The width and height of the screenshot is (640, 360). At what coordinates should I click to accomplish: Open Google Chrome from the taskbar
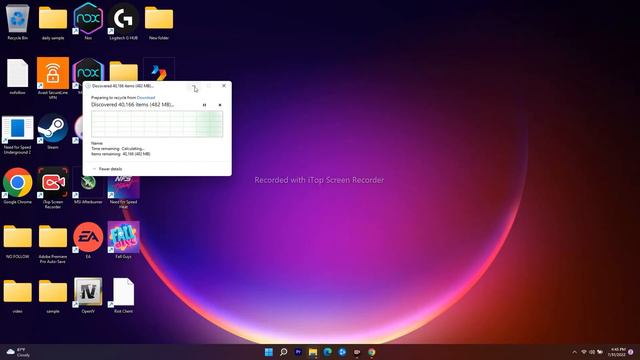371,352
